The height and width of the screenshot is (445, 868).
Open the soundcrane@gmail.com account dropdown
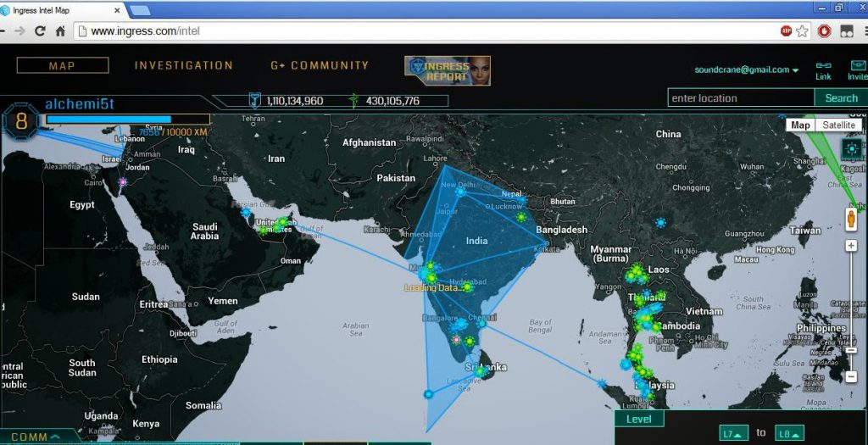747,70
